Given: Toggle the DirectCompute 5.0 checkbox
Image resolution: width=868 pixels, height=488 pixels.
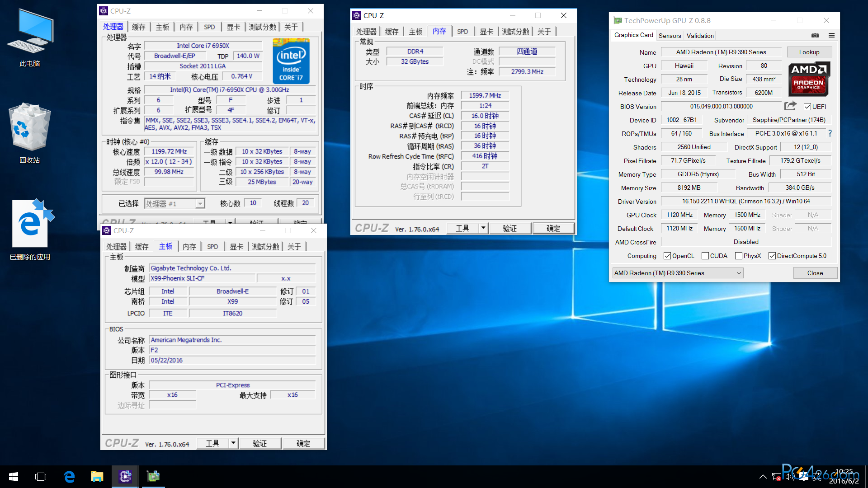Looking at the screenshot, I should tap(772, 256).
